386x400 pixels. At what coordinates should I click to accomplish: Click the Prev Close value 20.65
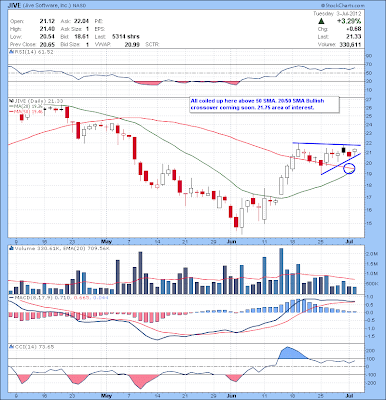pyautogui.click(x=47, y=44)
